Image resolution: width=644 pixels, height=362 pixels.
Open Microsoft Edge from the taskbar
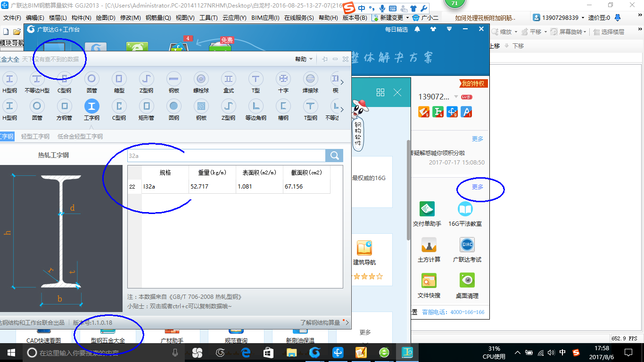coord(246,352)
